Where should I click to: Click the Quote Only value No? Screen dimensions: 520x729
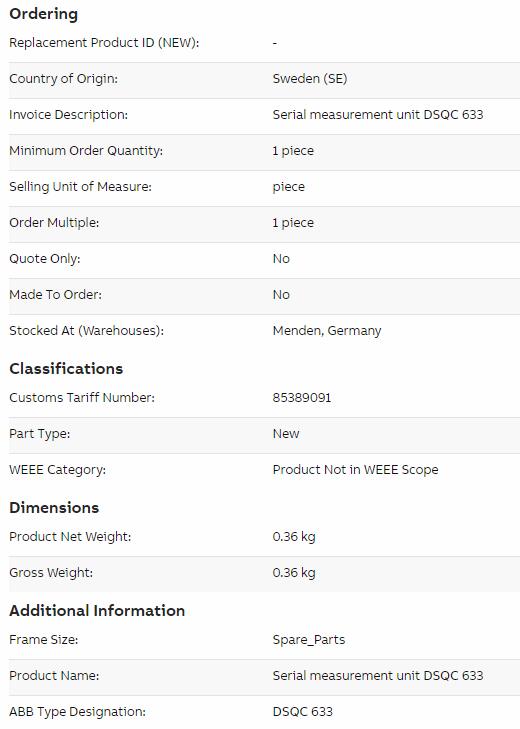pos(281,258)
